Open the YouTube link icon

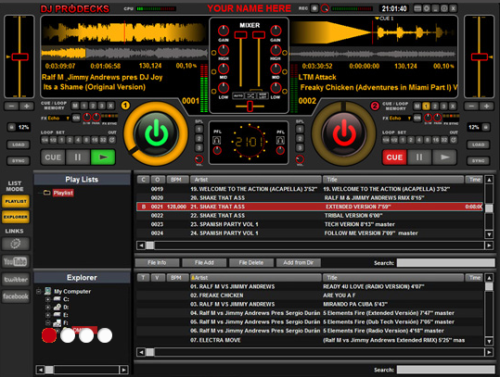click(x=15, y=262)
